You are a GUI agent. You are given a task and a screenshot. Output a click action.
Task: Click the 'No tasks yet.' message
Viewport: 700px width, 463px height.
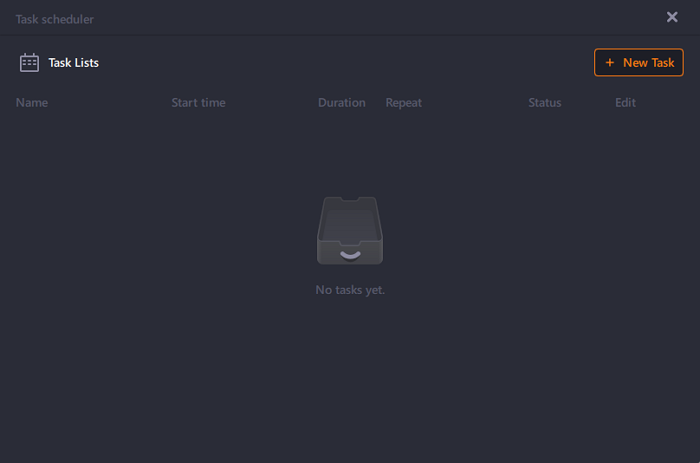[350, 290]
